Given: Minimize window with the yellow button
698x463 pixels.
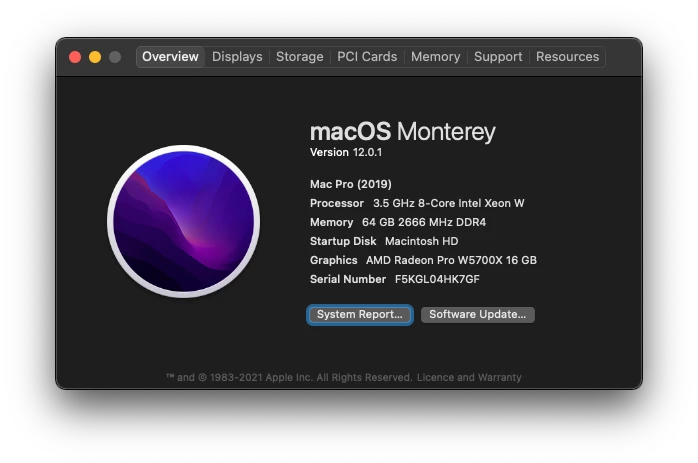Looking at the screenshot, I should pos(95,57).
